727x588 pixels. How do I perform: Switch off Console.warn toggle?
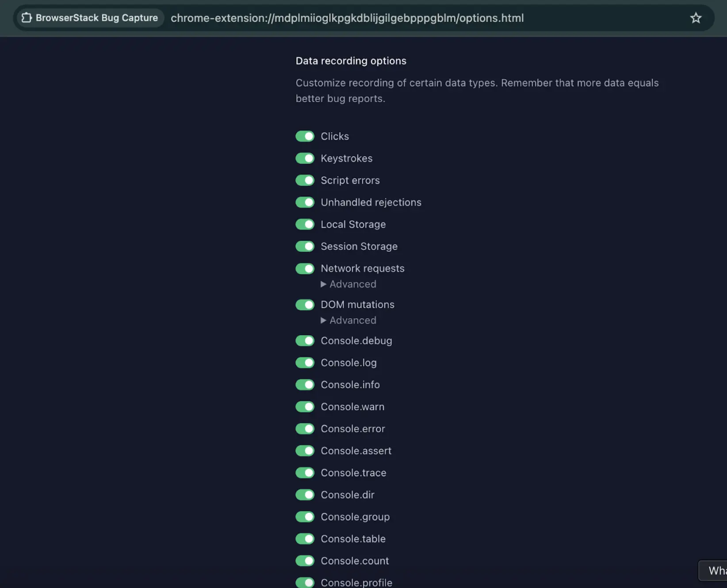305,407
